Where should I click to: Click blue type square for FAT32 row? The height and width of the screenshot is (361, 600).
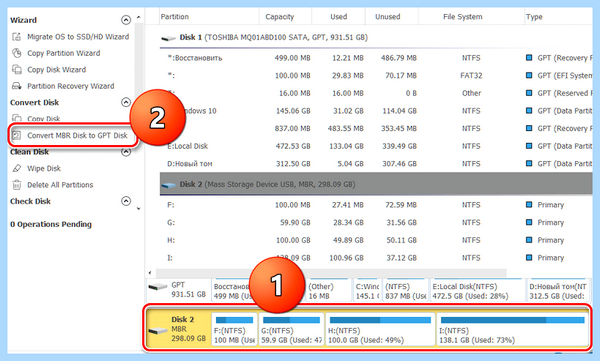pyautogui.click(x=529, y=75)
